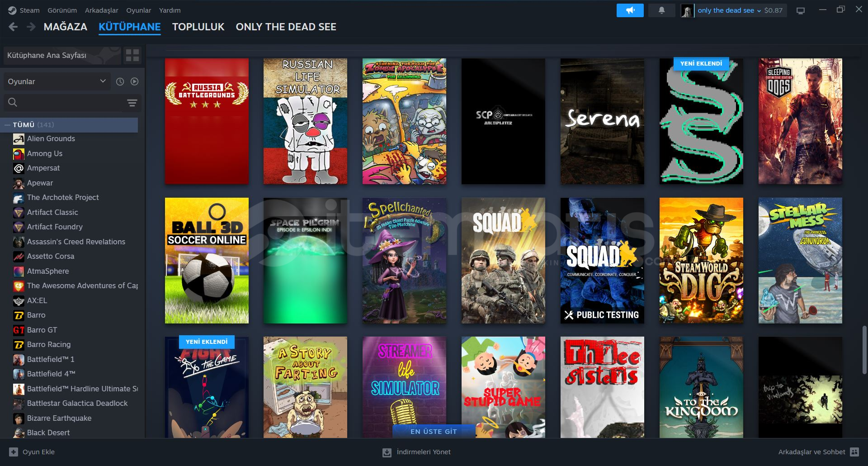Open Russian Life Simulator cover
868x466 pixels.
(x=306, y=121)
